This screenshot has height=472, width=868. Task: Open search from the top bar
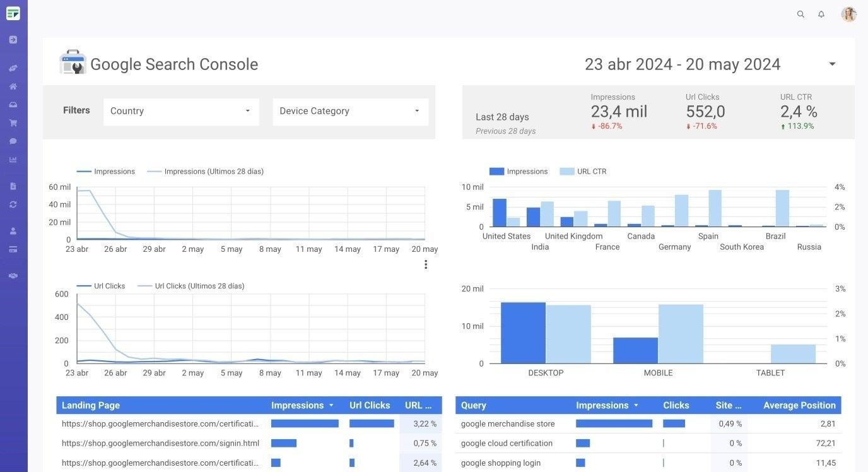(800, 13)
